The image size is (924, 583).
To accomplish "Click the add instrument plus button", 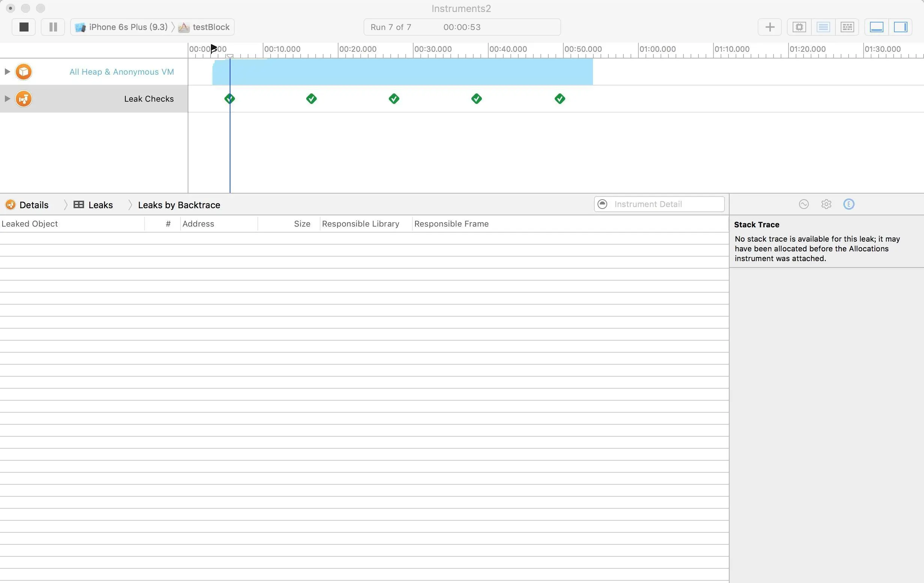I will pyautogui.click(x=770, y=27).
